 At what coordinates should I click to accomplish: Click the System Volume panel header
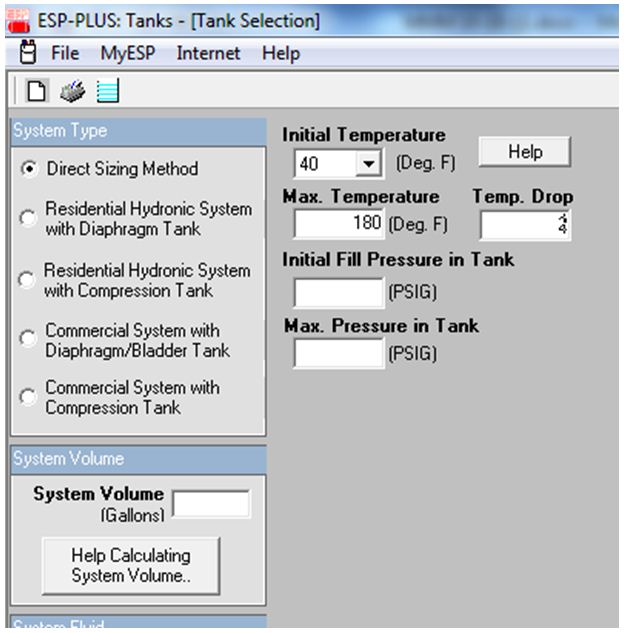(138, 460)
